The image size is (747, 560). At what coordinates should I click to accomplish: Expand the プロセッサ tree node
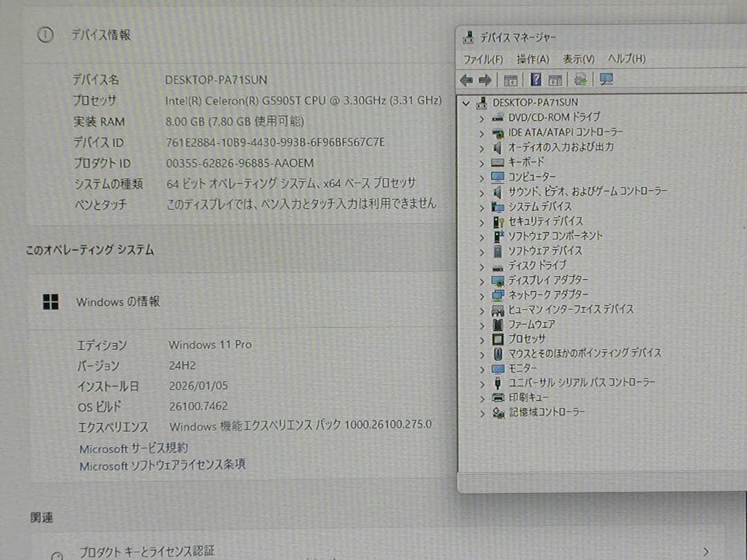[x=482, y=339]
